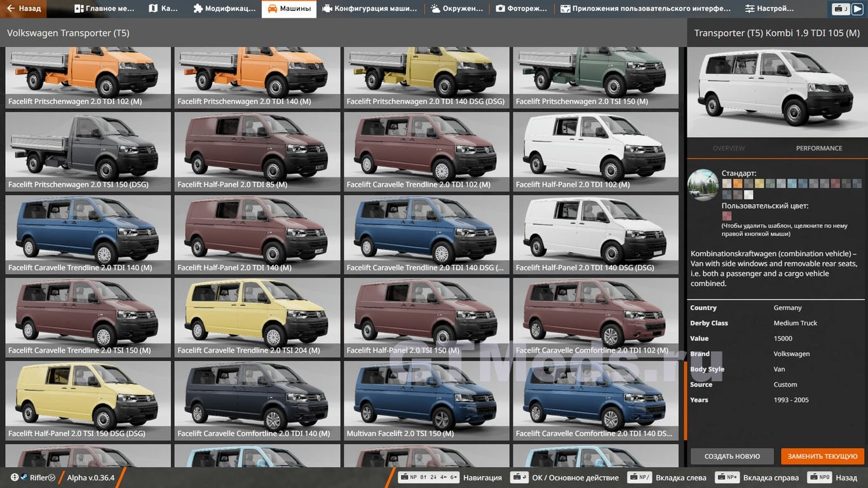Click the orange vehicle list scrollbar

point(685,400)
